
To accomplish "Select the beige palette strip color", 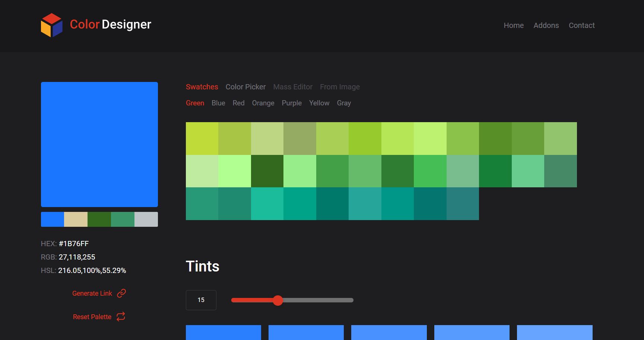I will pyautogui.click(x=76, y=219).
